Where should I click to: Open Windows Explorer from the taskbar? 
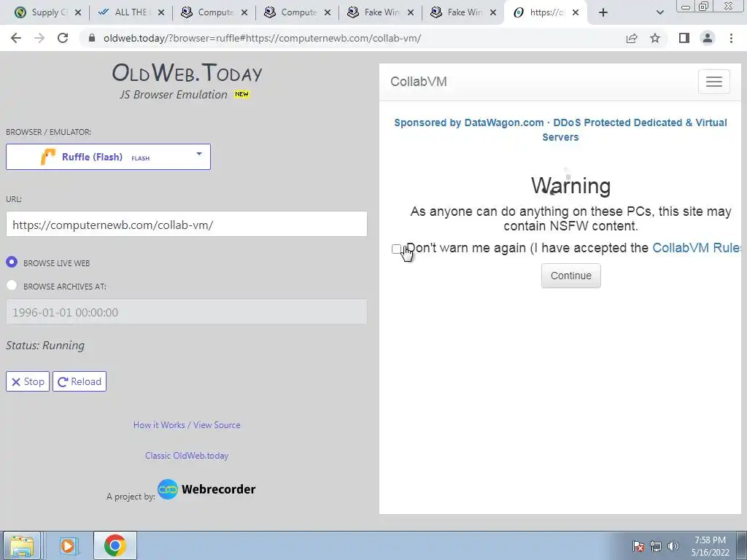[x=22, y=545]
